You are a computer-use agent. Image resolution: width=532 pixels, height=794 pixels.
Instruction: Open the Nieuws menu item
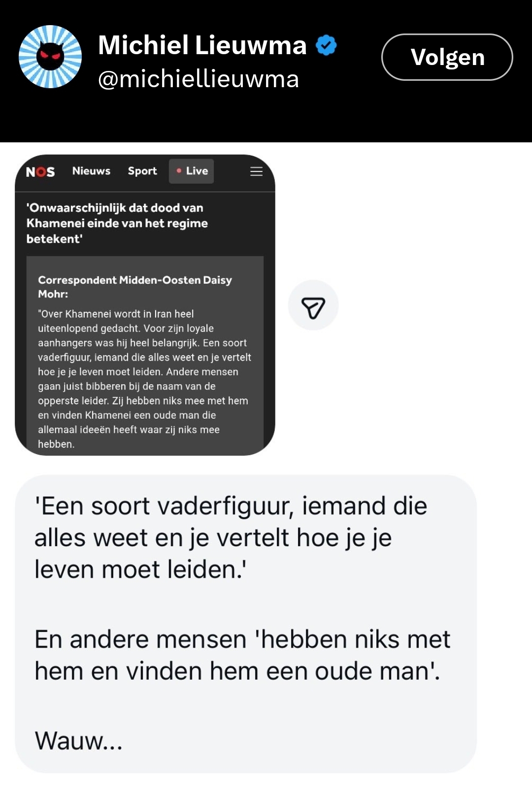[x=91, y=171]
